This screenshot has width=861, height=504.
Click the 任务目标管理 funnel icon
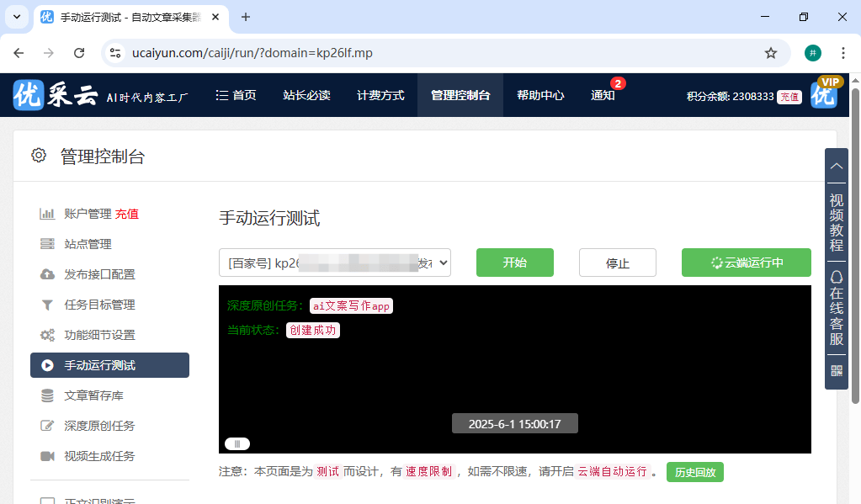pos(48,304)
